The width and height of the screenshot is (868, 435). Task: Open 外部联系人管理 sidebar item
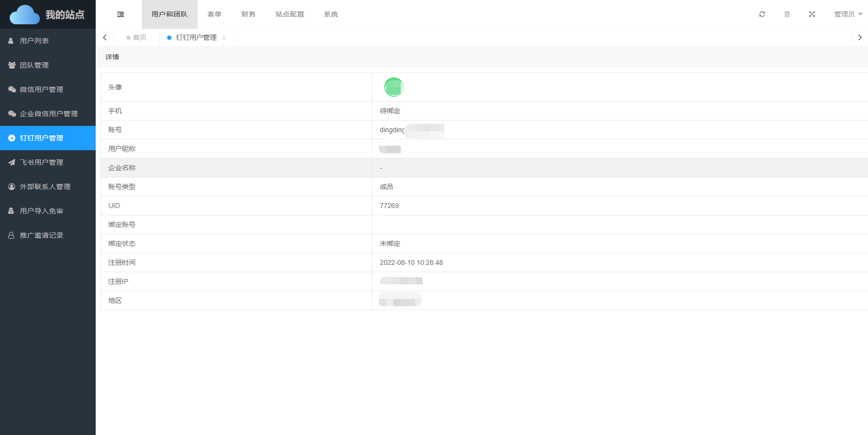pos(45,187)
